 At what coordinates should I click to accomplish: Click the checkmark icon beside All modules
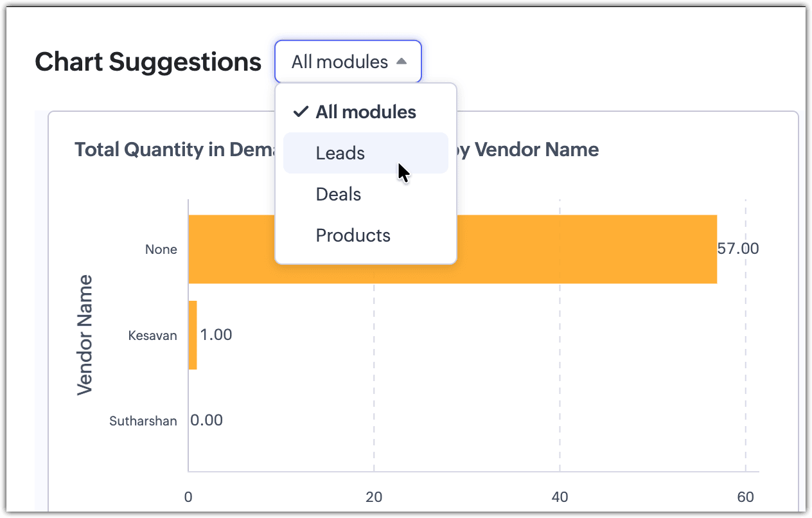(x=301, y=112)
